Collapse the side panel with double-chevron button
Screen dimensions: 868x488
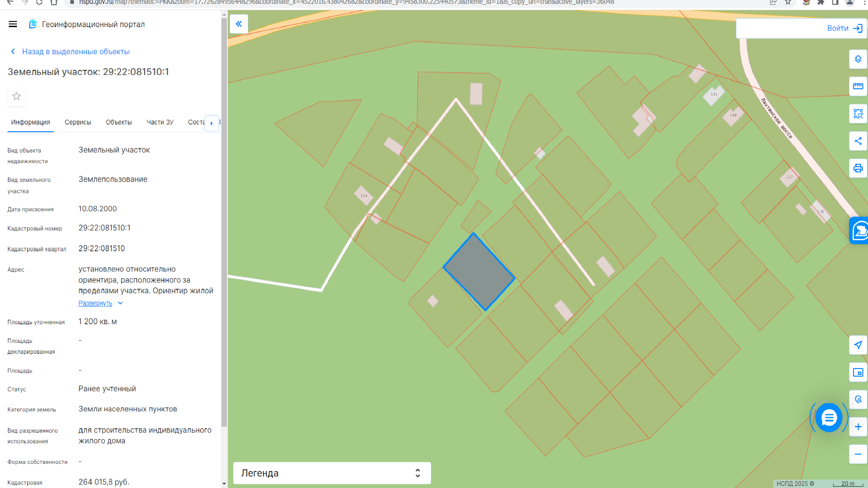click(x=238, y=24)
